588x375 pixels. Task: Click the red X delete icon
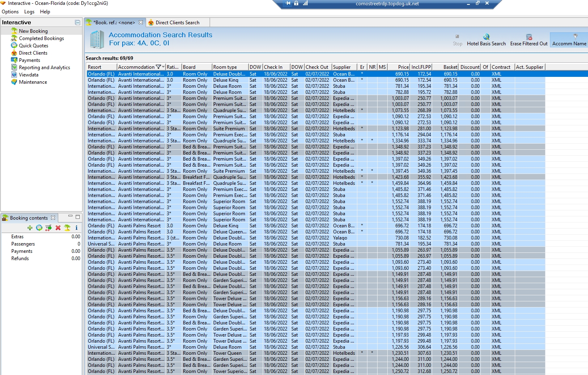click(58, 228)
